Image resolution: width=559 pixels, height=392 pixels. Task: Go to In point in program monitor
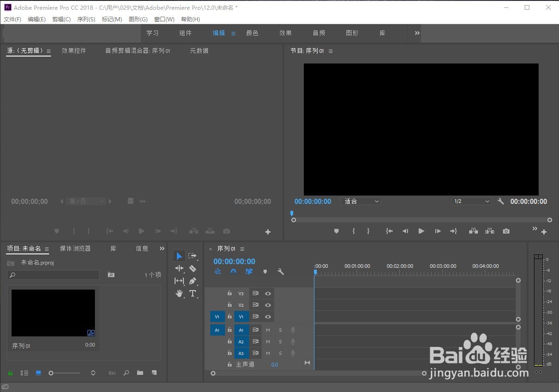pyautogui.click(x=389, y=231)
